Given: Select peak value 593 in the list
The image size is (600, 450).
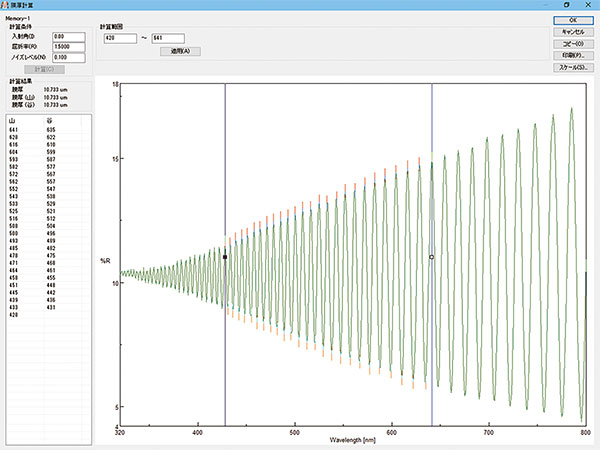Looking at the screenshot, I should pos(13,160).
